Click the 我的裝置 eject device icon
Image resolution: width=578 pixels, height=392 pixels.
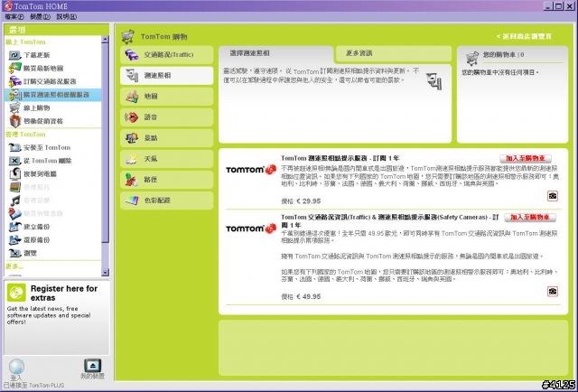click(x=92, y=366)
